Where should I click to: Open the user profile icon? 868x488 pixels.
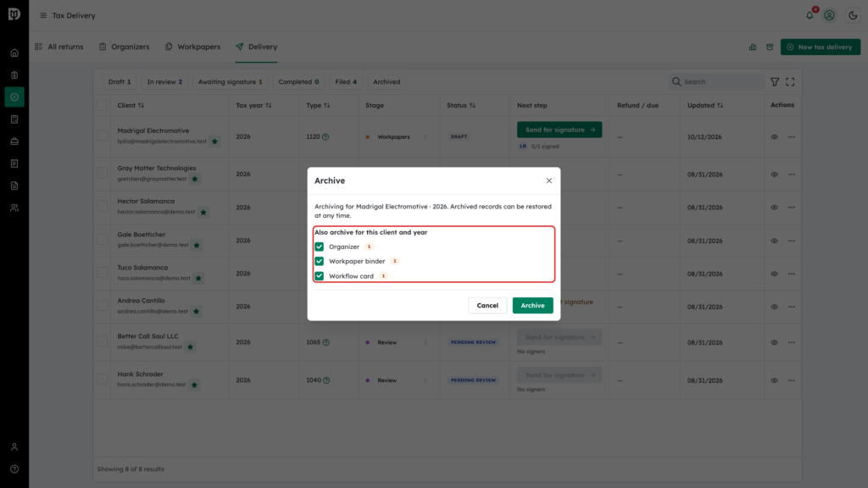click(x=829, y=15)
